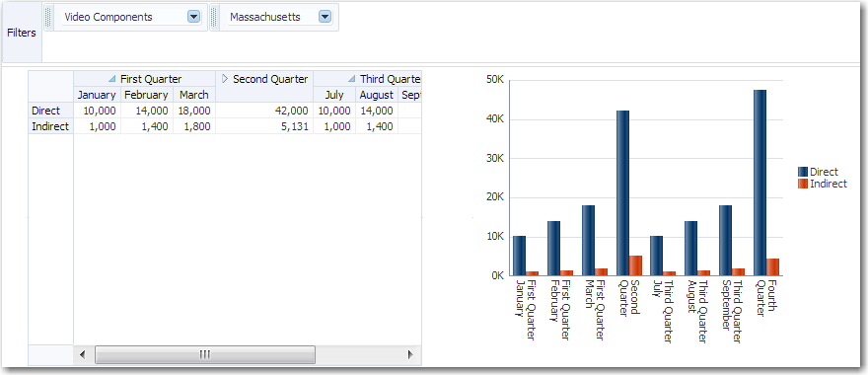
Task: Select the Direct row header
Action: (51, 111)
